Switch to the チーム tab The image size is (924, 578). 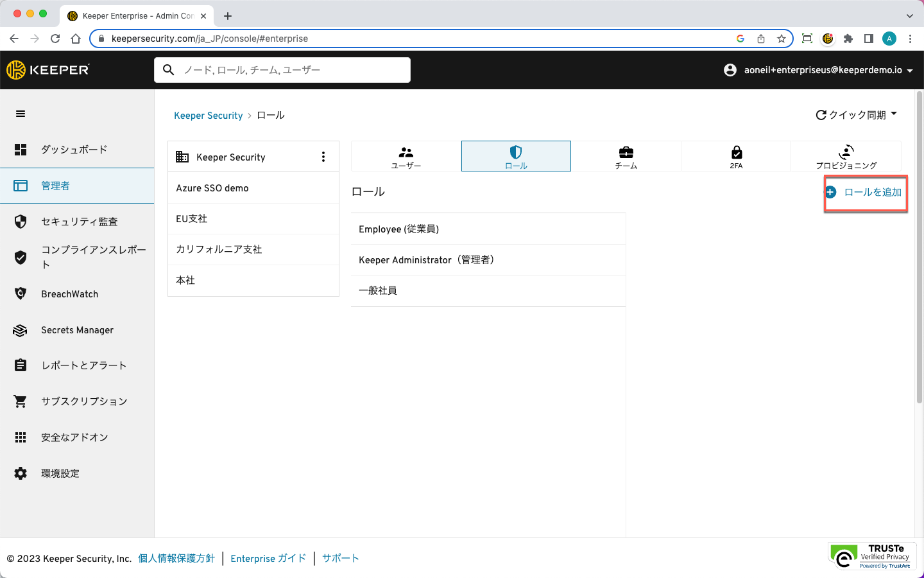(x=626, y=156)
